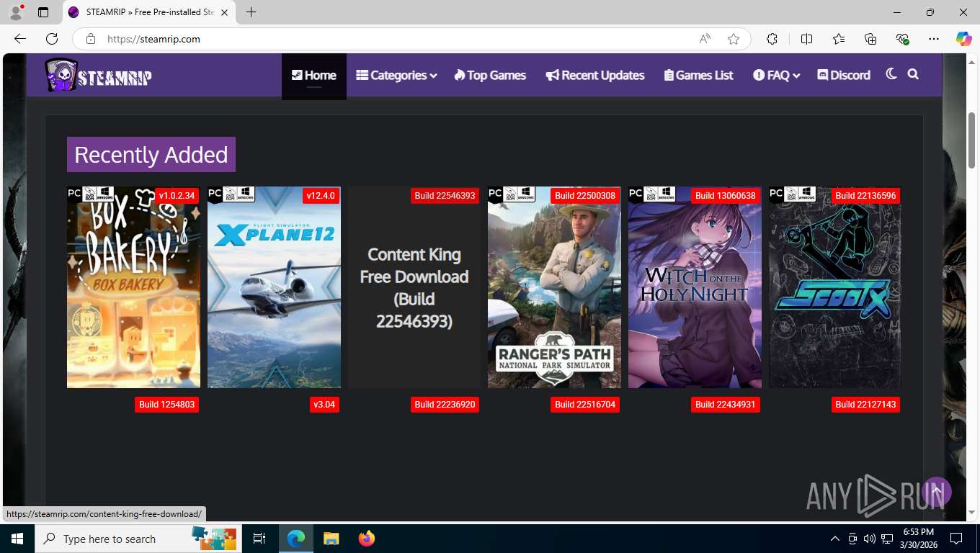This screenshot has height=553, width=980.
Task: Click the Build 22500308 badge
Action: (x=585, y=196)
